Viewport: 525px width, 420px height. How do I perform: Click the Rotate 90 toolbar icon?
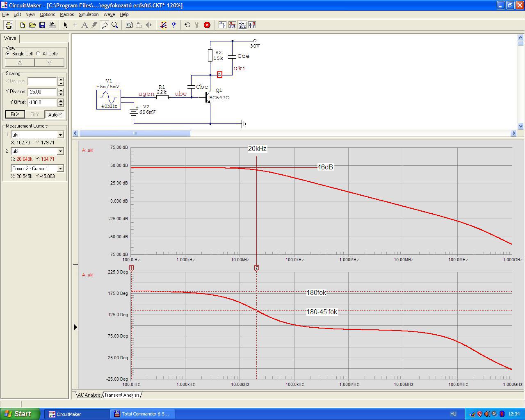pyautogui.click(x=139, y=25)
